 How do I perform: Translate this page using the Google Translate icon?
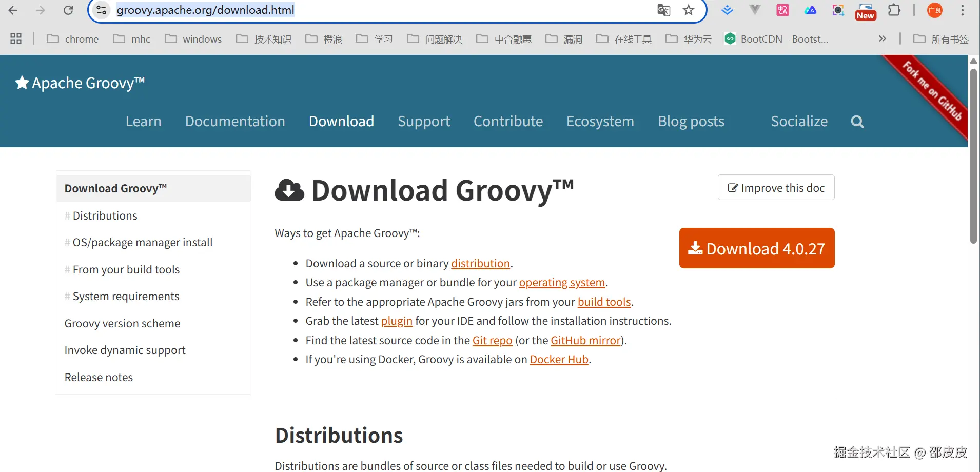point(663,10)
